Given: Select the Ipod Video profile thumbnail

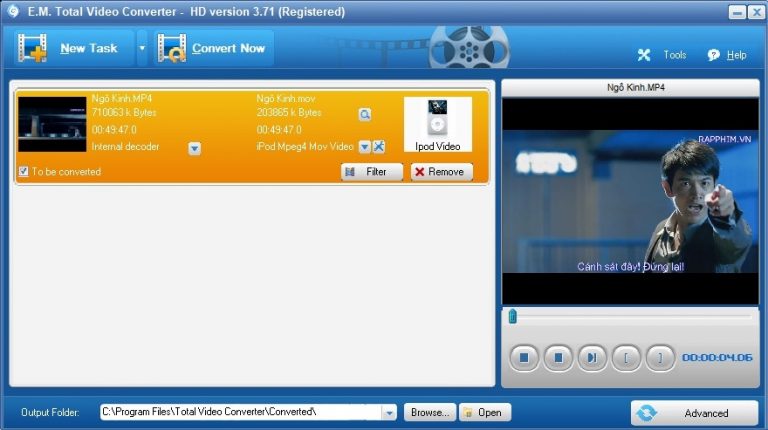Looking at the screenshot, I should [x=437, y=124].
